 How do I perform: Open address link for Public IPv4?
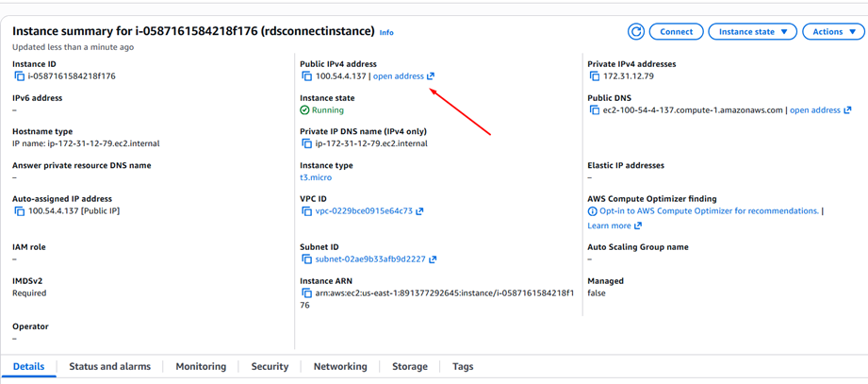coord(399,76)
